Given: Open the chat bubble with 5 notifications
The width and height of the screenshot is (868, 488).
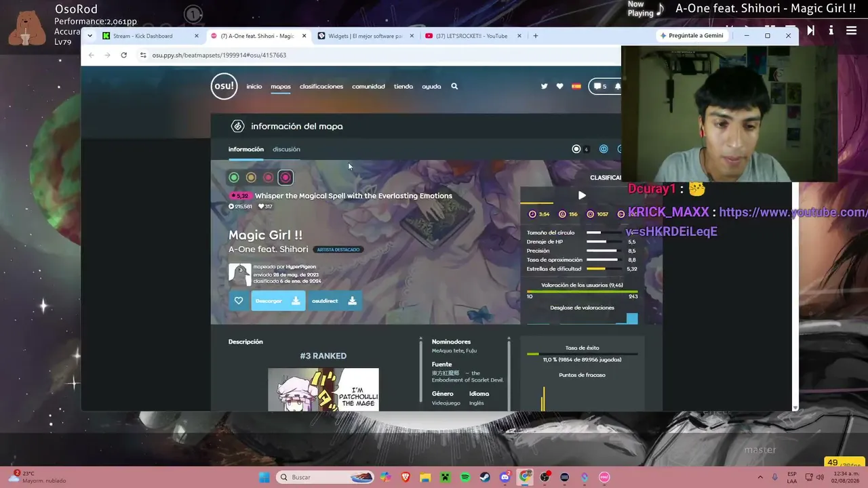Looking at the screenshot, I should coord(600,86).
